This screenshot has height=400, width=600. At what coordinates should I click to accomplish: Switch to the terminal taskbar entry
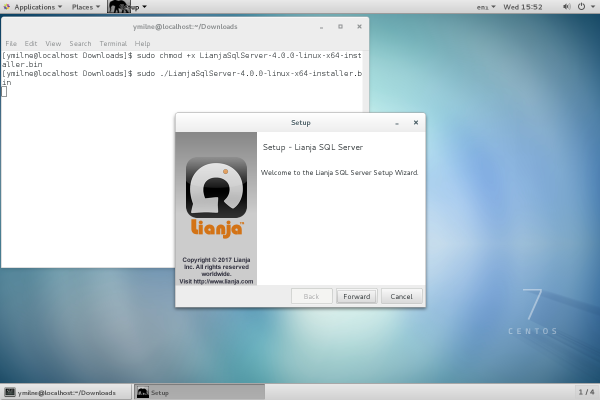click(x=66, y=392)
